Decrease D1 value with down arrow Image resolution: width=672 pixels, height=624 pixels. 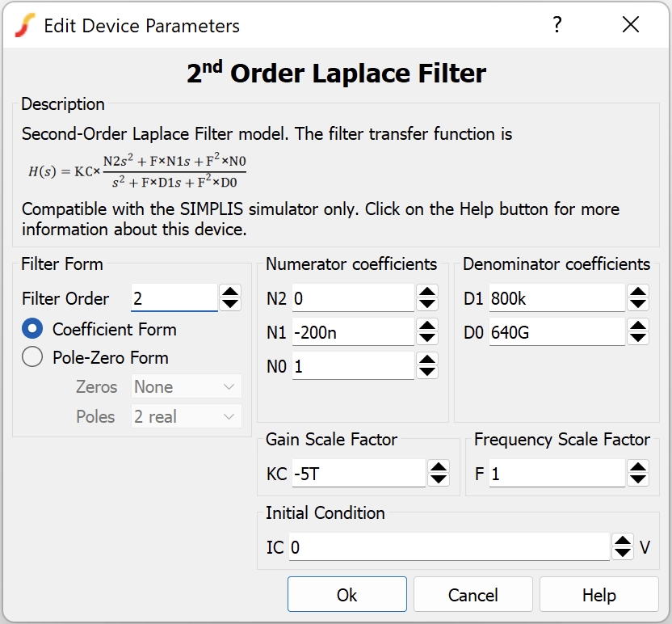tap(638, 304)
